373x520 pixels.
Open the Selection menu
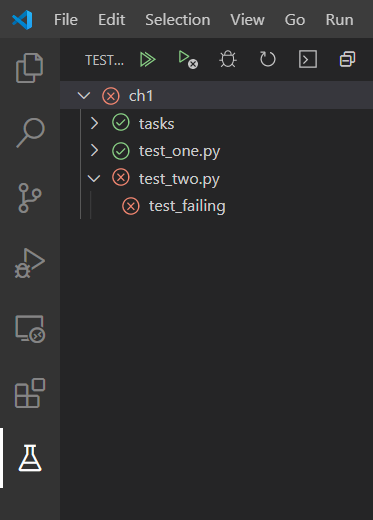(x=178, y=20)
